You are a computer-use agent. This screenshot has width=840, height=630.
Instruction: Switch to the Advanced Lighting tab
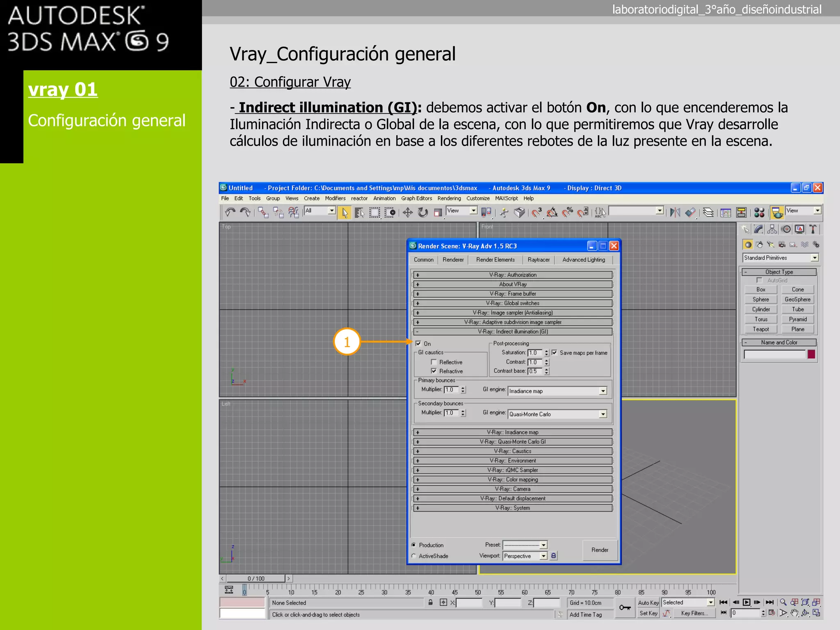[x=583, y=260]
